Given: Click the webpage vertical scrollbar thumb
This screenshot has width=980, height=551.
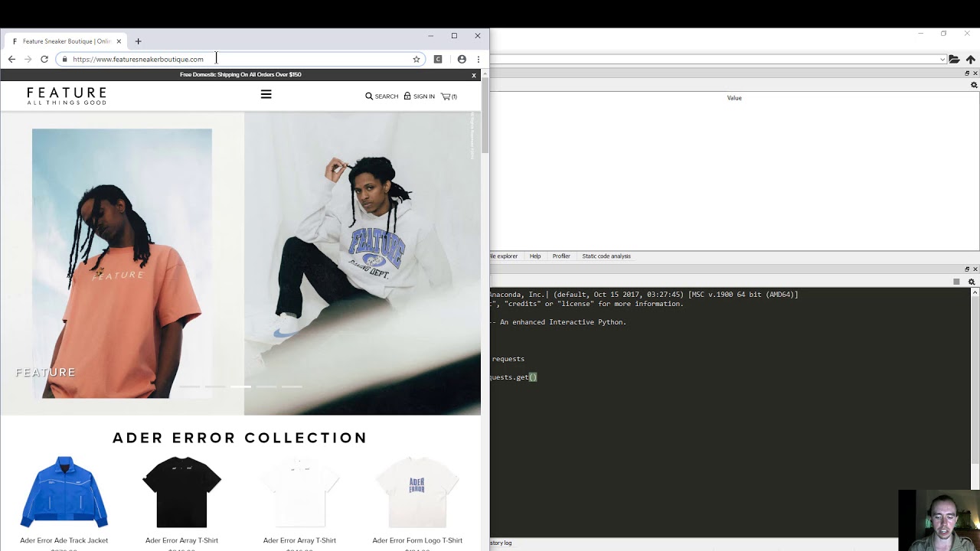Looking at the screenshot, I should coord(485,115).
